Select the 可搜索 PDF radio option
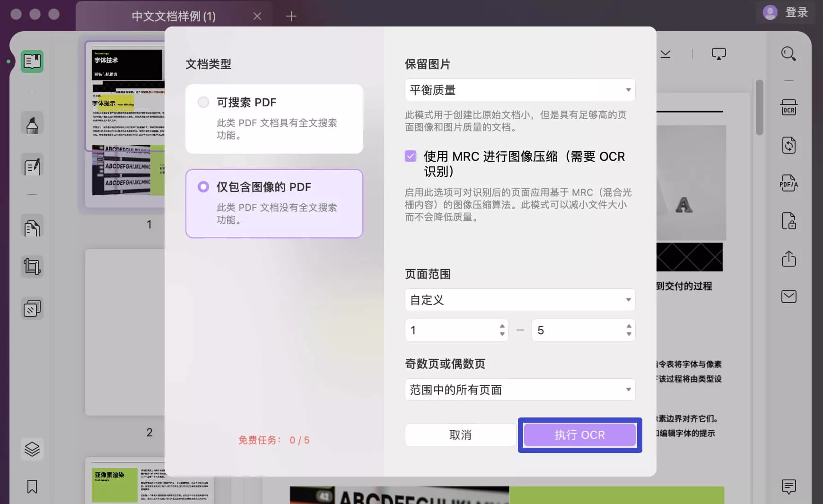 pyautogui.click(x=203, y=102)
